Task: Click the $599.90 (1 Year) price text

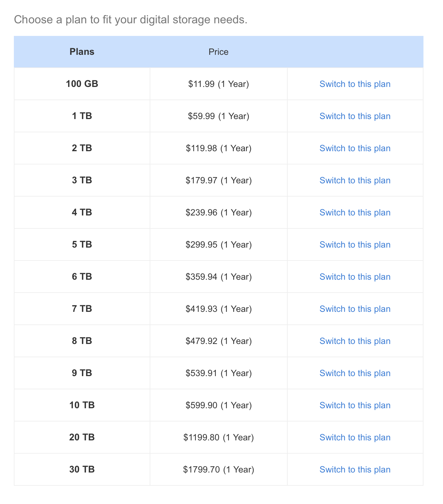Action: click(x=219, y=405)
